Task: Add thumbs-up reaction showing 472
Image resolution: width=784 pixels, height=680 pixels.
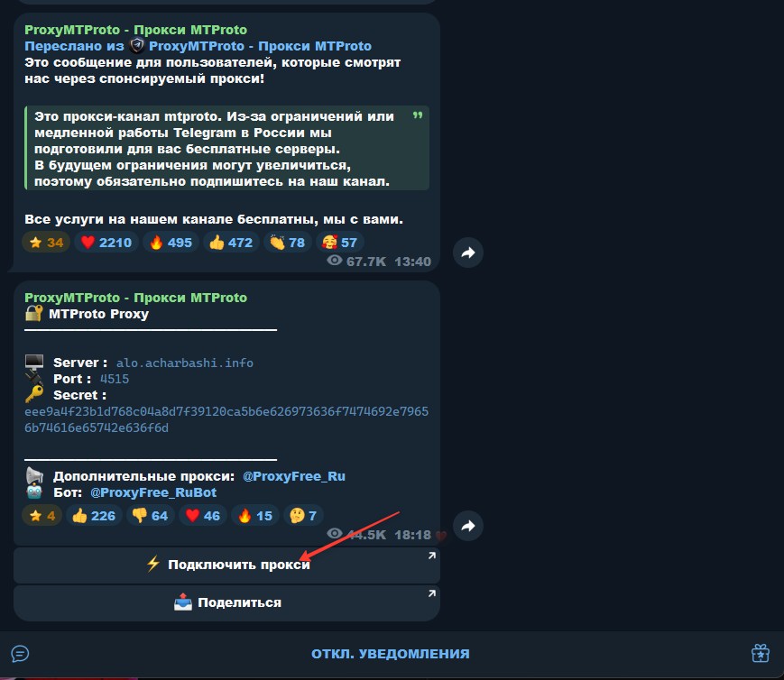Action: click(231, 243)
